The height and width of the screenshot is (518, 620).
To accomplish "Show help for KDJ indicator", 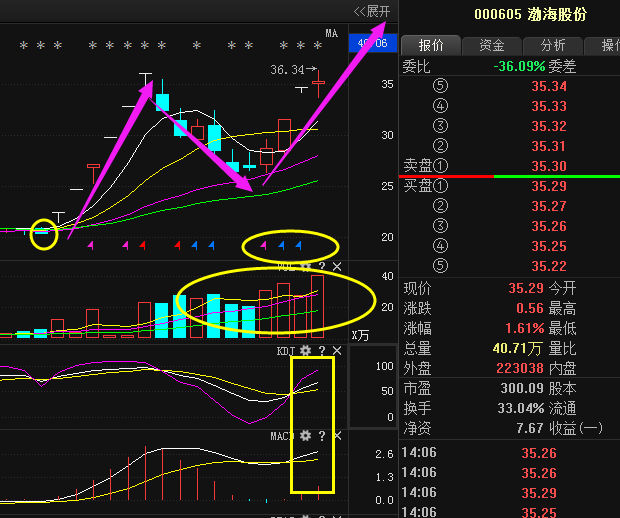I will [x=322, y=351].
